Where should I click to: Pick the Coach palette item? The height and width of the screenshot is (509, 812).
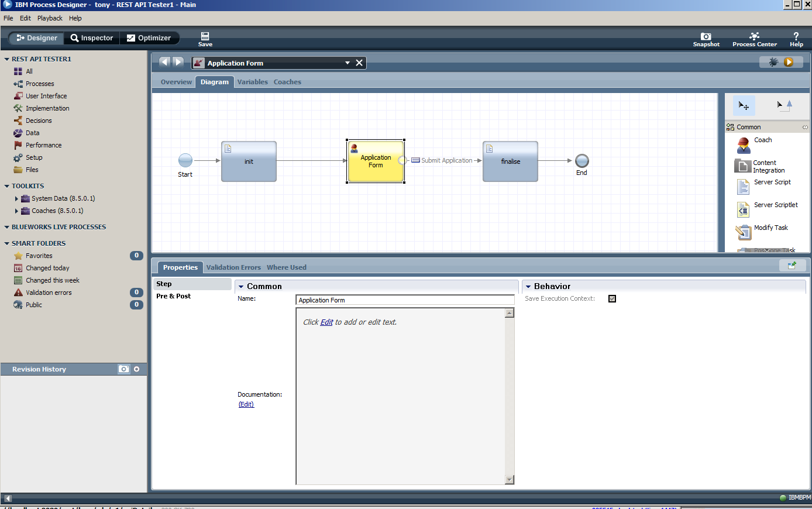[x=755, y=145]
